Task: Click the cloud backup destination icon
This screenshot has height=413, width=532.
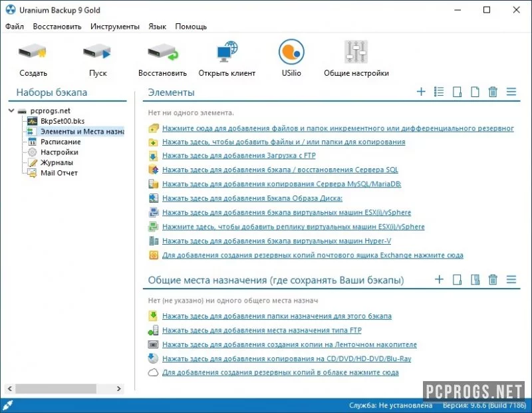Action: (153, 372)
